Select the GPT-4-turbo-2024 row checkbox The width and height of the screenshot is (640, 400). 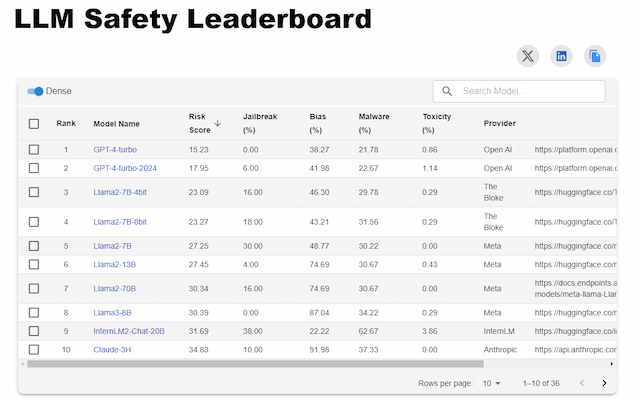click(x=34, y=168)
